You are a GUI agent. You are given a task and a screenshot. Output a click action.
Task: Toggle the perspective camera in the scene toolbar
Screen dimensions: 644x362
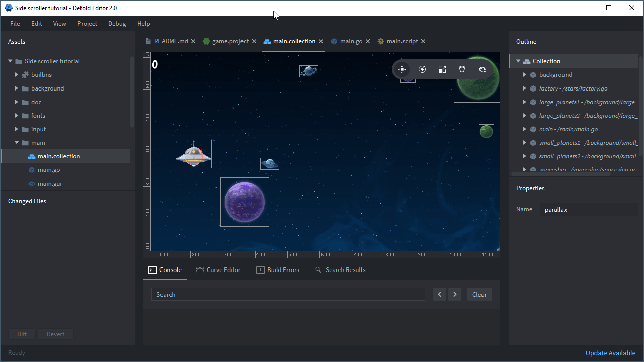pyautogui.click(x=462, y=69)
